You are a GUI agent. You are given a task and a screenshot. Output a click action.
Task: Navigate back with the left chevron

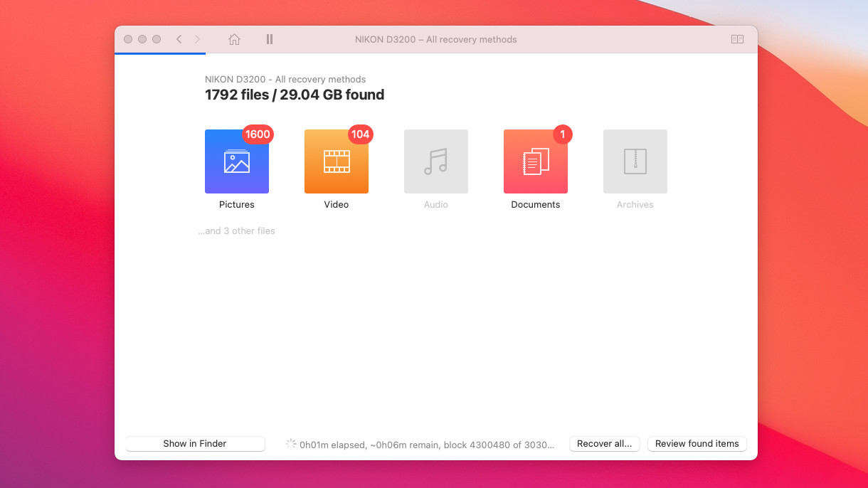[179, 39]
